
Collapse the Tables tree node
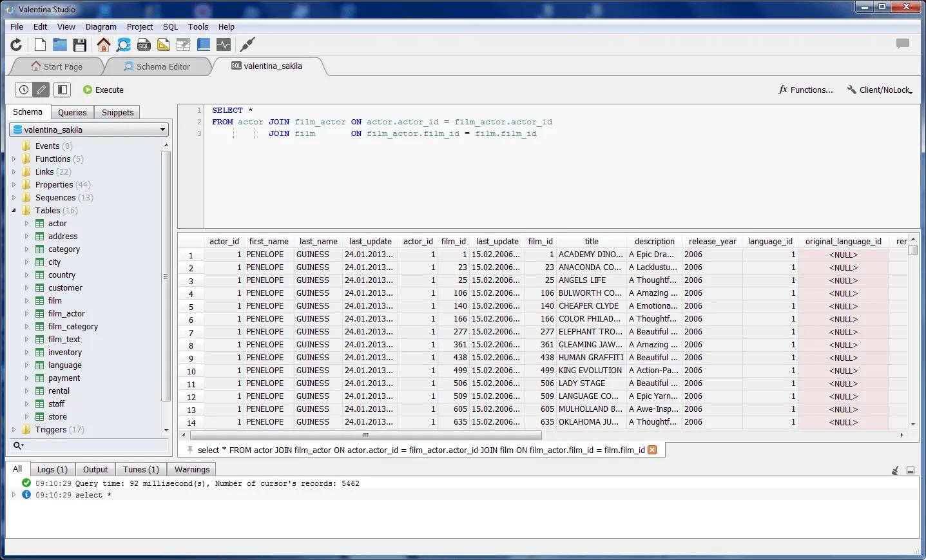tap(14, 211)
